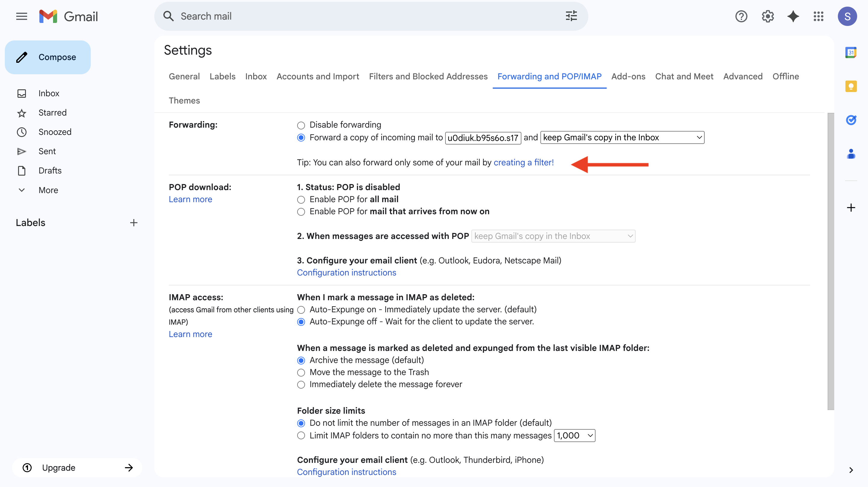Open the Google apps grid

(x=818, y=16)
